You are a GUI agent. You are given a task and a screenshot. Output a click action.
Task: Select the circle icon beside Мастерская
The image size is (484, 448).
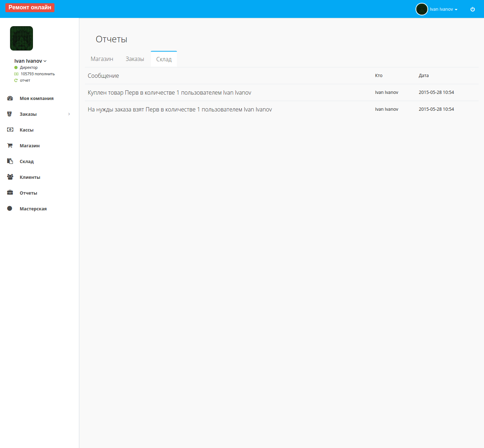tap(10, 209)
